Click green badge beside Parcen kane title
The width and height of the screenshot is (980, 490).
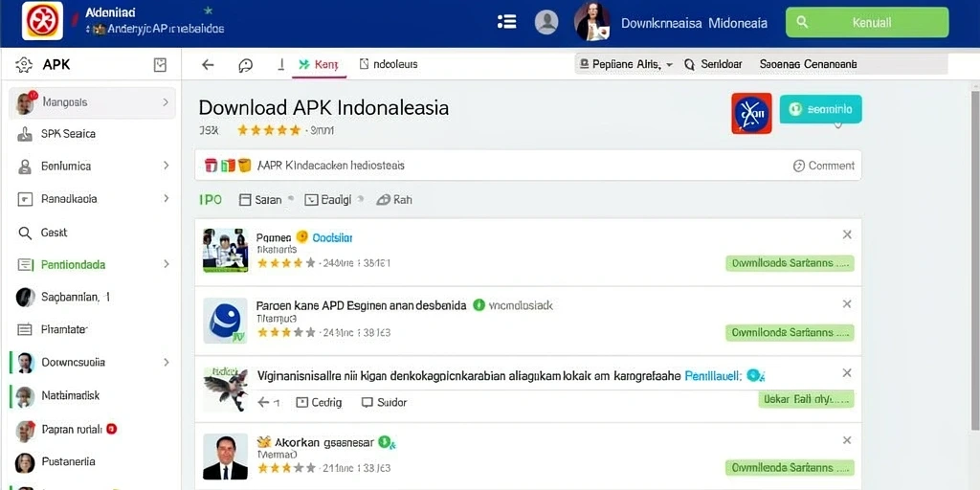coord(479,305)
